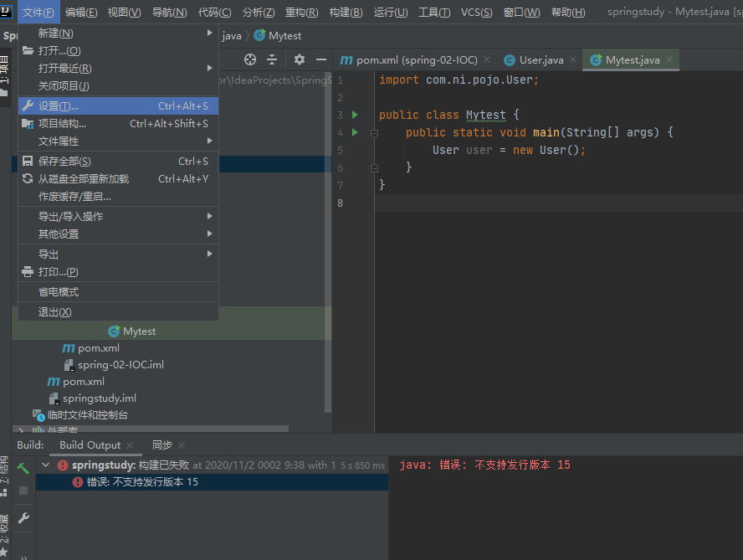Expand the 打开最近(R) submenu

pos(119,69)
